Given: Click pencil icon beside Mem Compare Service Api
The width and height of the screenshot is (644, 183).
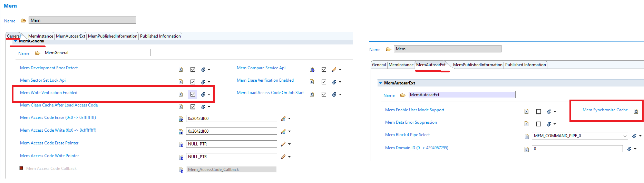Looking at the screenshot, I should [334, 70].
